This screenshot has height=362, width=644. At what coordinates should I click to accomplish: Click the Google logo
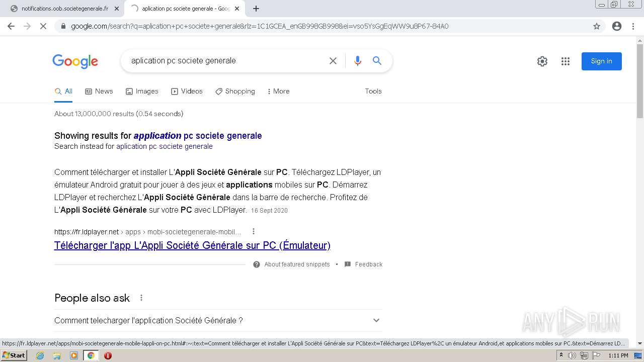pos(75,61)
